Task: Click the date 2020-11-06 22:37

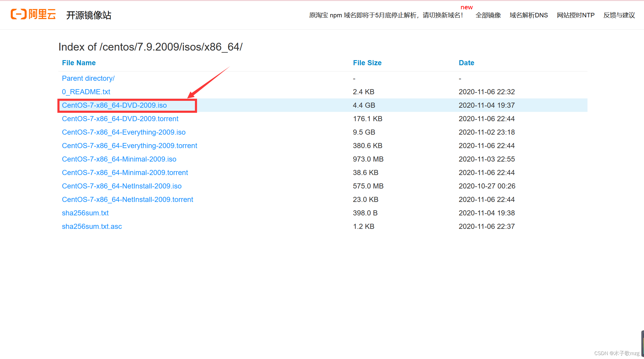Action: 487,226
